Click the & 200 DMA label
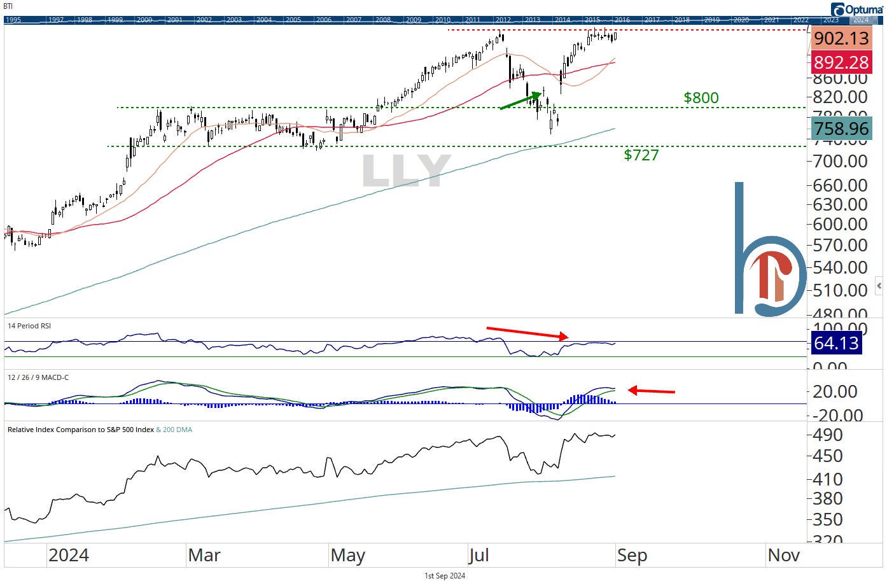 (174, 430)
